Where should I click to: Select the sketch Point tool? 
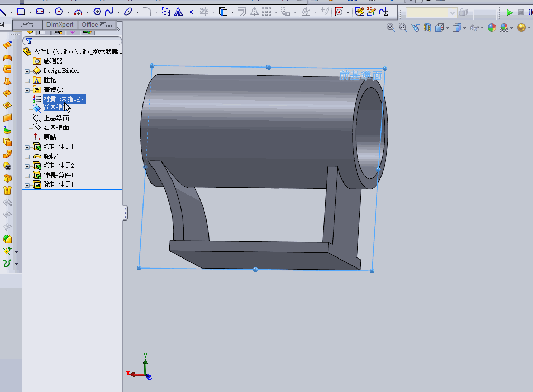(191, 12)
